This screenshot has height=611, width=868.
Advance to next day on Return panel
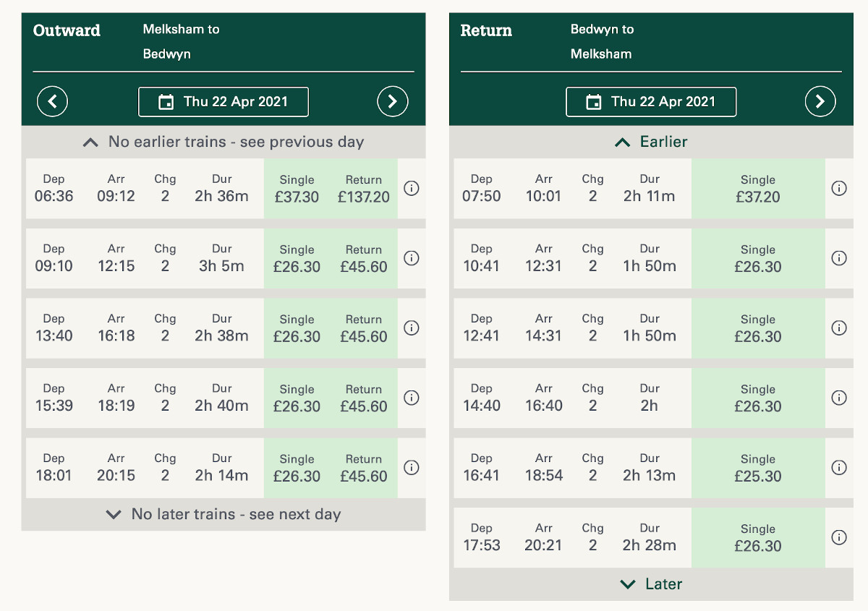(820, 101)
